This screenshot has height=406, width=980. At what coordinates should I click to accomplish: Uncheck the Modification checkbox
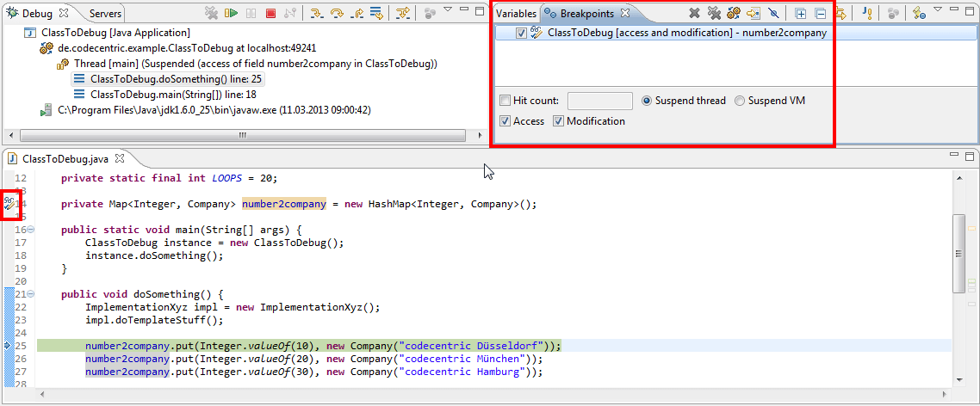click(x=558, y=121)
